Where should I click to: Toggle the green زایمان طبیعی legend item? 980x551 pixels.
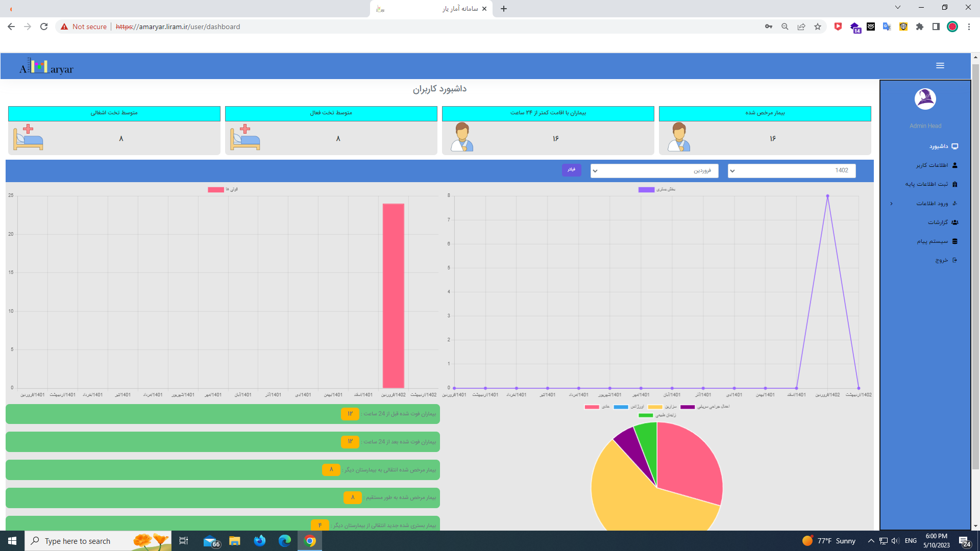[x=646, y=415]
